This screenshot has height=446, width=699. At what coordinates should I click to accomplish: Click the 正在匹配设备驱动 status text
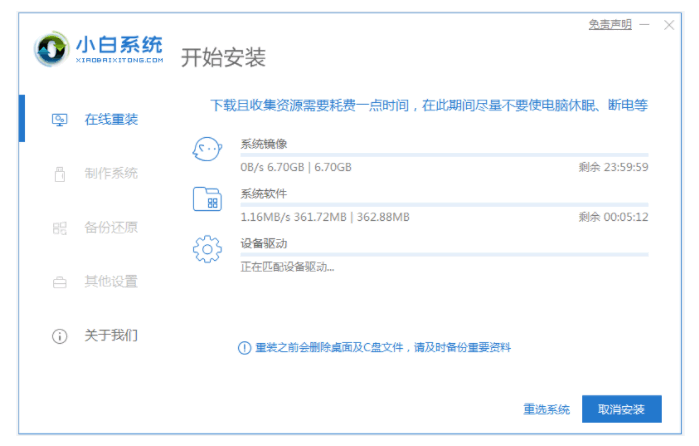tap(287, 267)
